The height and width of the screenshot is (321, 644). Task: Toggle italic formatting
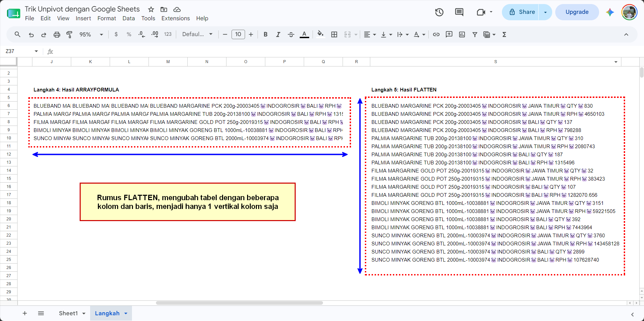click(x=278, y=34)
